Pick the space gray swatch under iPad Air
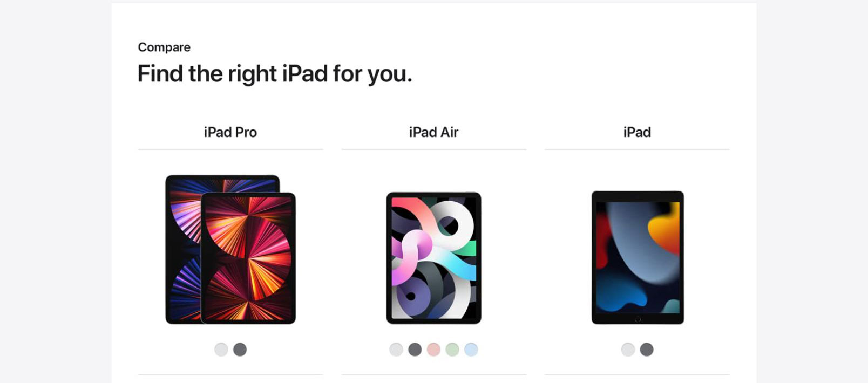 coord(415,350)
